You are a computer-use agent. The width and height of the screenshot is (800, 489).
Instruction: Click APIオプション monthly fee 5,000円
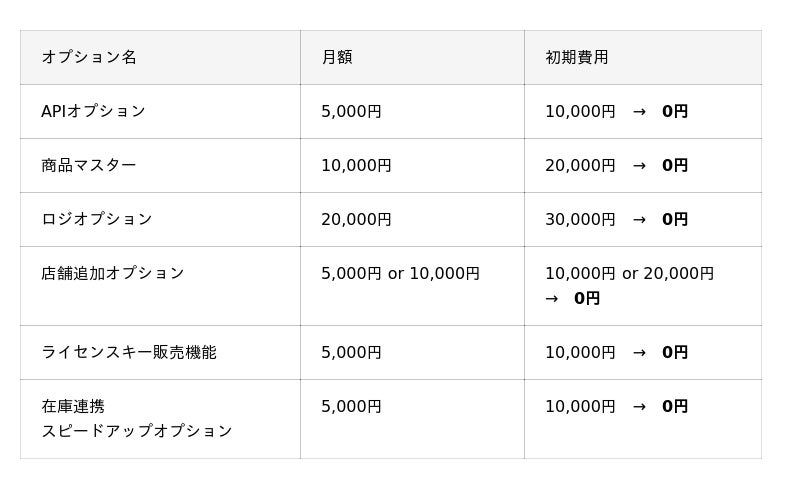coord(351,111)
